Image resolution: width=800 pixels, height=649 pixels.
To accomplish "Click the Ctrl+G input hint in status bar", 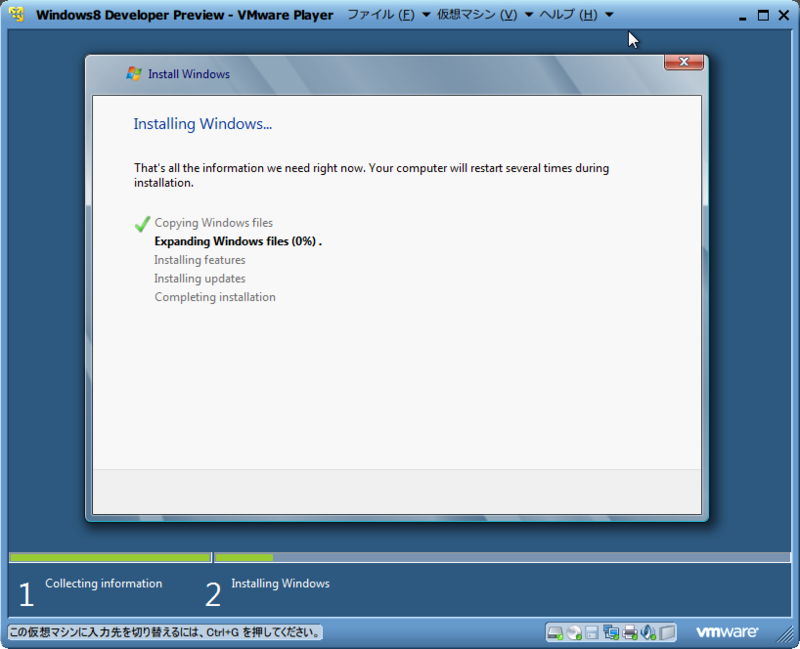I will coord(165,633).
